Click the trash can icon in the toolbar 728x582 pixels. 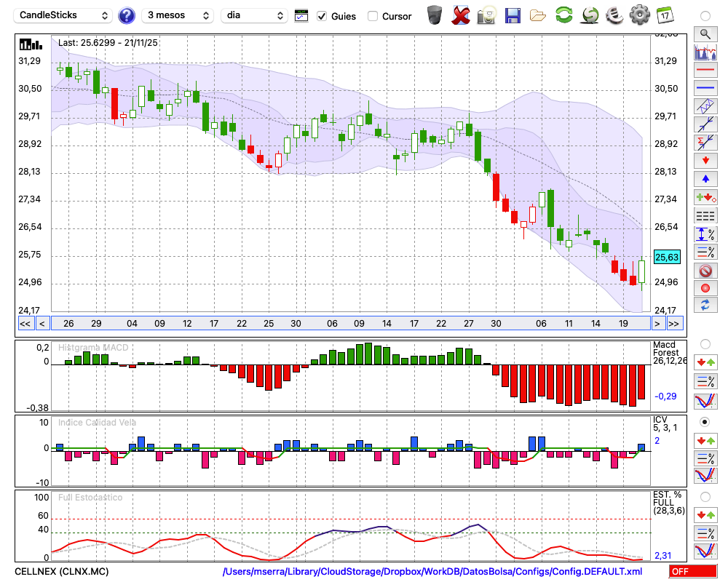pos(435,15)
